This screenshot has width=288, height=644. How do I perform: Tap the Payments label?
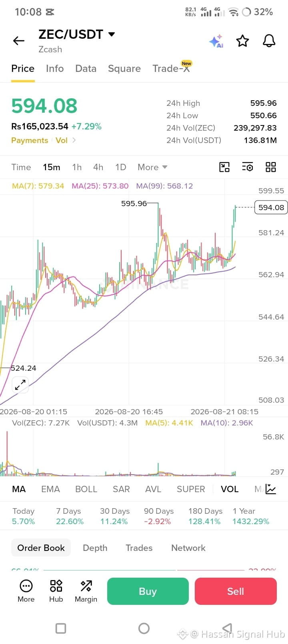coord(30,140)
